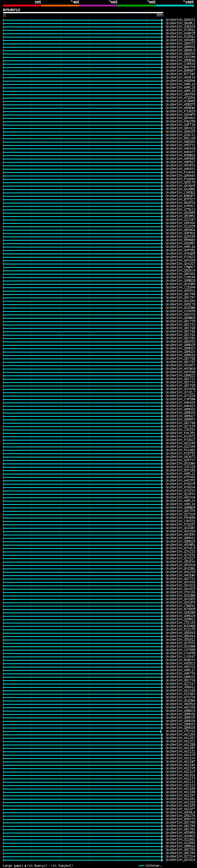Select label UniRef100_Q65C79

[180, 304]
